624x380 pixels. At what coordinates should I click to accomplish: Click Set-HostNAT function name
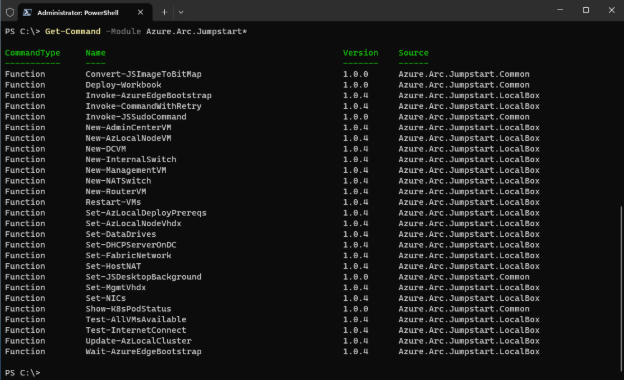click(113, 266)
